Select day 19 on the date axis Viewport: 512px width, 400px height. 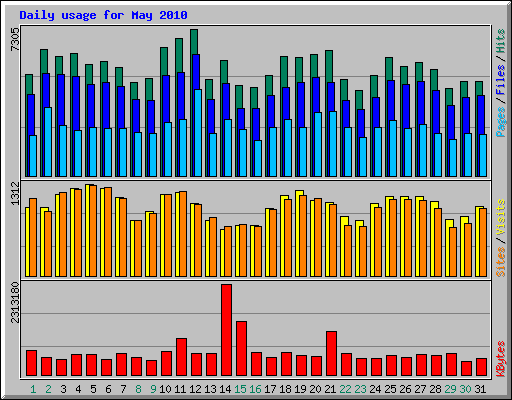click(x=300, y=389)
